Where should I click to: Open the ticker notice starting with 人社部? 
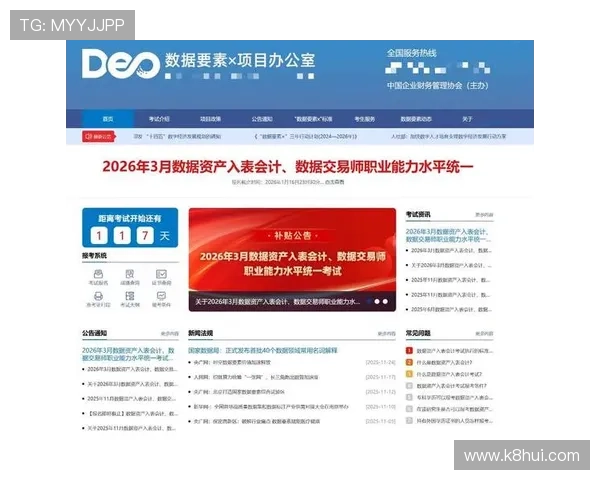448,136
